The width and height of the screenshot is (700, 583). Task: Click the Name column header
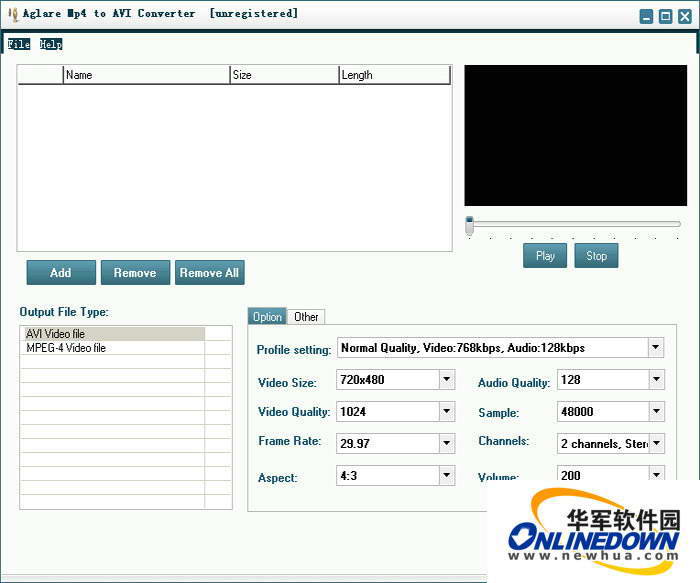coord(146,75)
